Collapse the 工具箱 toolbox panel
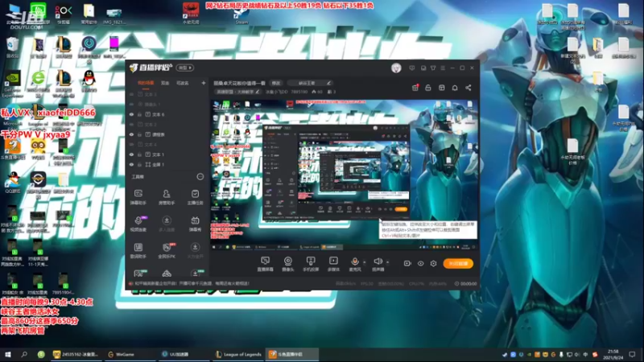This screenshot has height=362, width=644. point(200,177)
